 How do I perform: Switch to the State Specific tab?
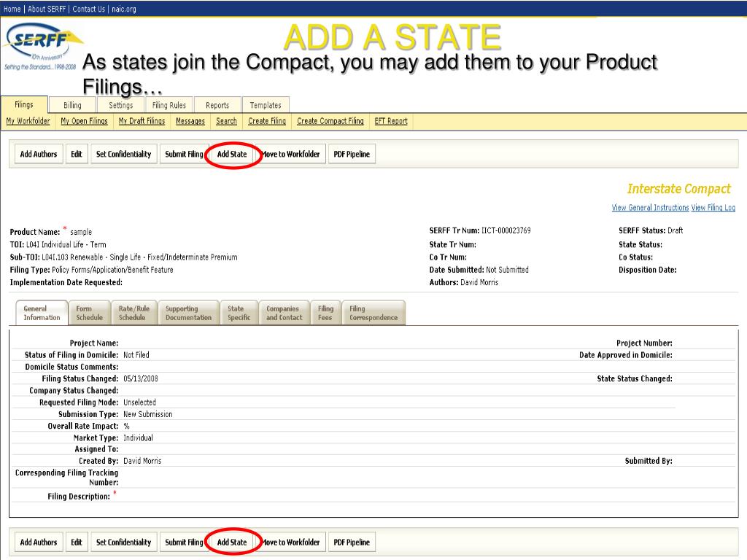(239, 313)
